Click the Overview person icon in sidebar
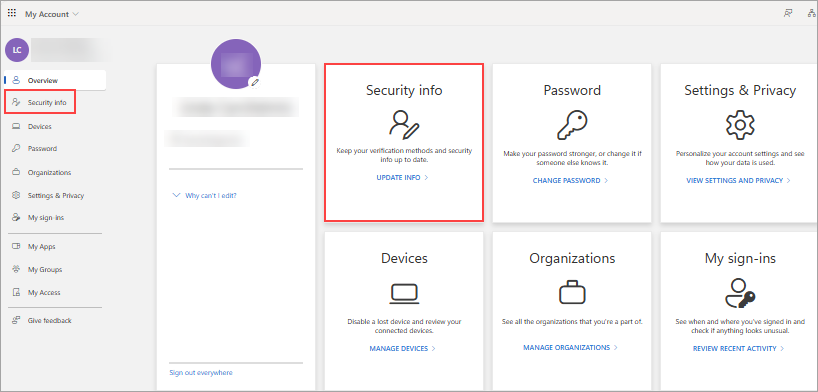 click(x=16, y=80)
